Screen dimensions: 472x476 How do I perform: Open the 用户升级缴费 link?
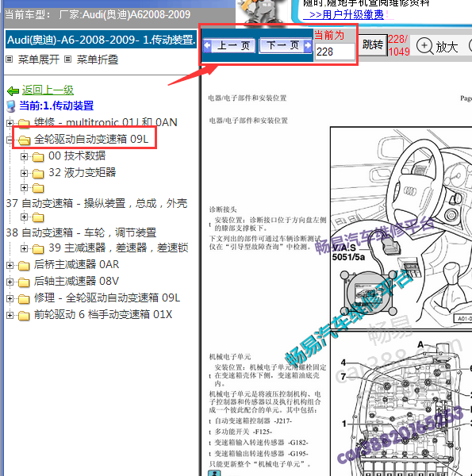347,14
